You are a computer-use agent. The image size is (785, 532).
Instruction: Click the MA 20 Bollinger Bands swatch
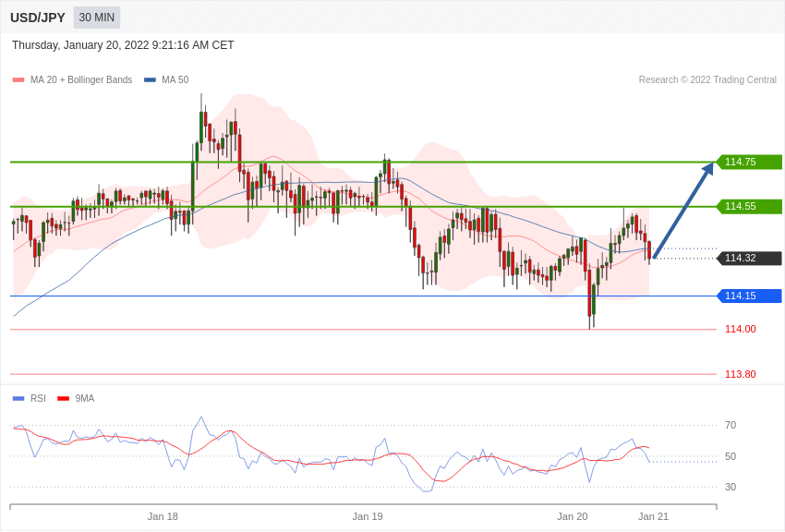pos(18,80)
